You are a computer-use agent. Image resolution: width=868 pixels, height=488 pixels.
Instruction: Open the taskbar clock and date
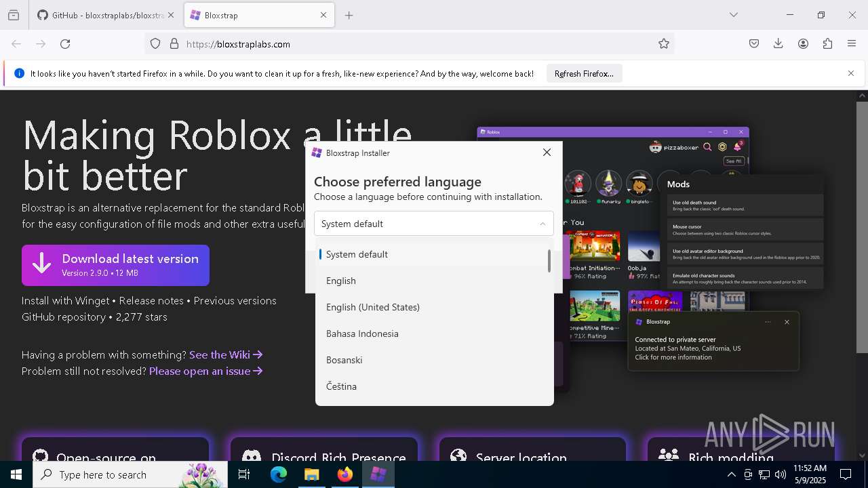pyautogui.click(x=810, y=474)
